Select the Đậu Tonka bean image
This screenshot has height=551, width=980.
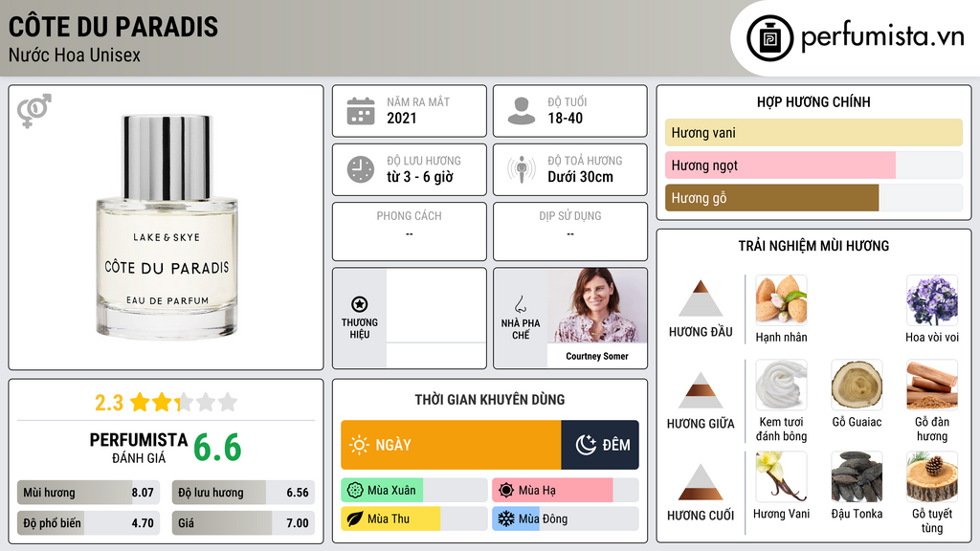[x=857, y=476]
